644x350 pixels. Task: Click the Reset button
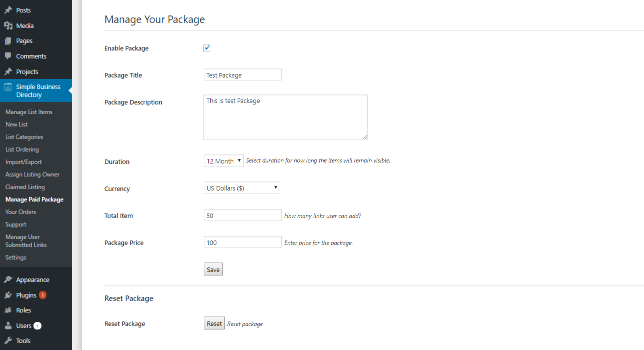pyautogui.click(x=214, y=323)
